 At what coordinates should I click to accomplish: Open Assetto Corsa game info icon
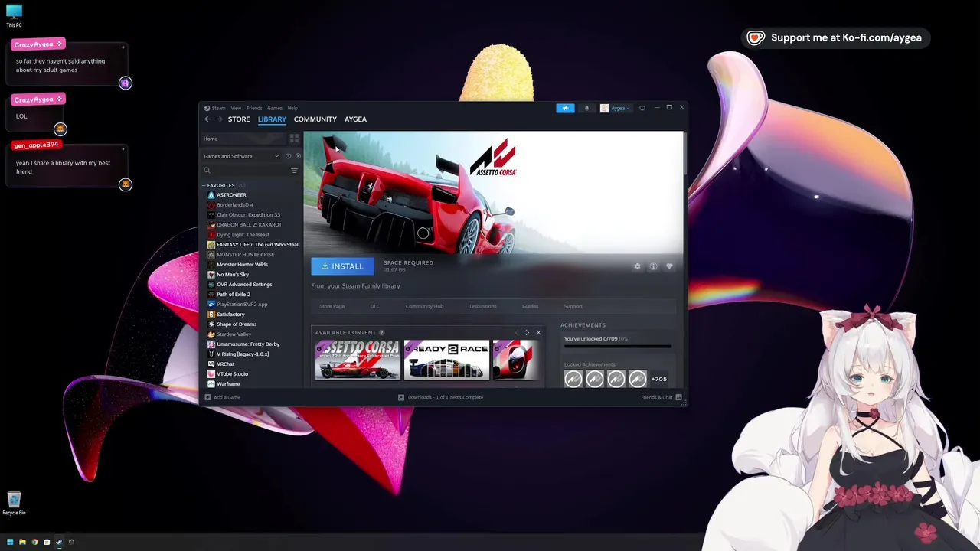tap(653, 266)
